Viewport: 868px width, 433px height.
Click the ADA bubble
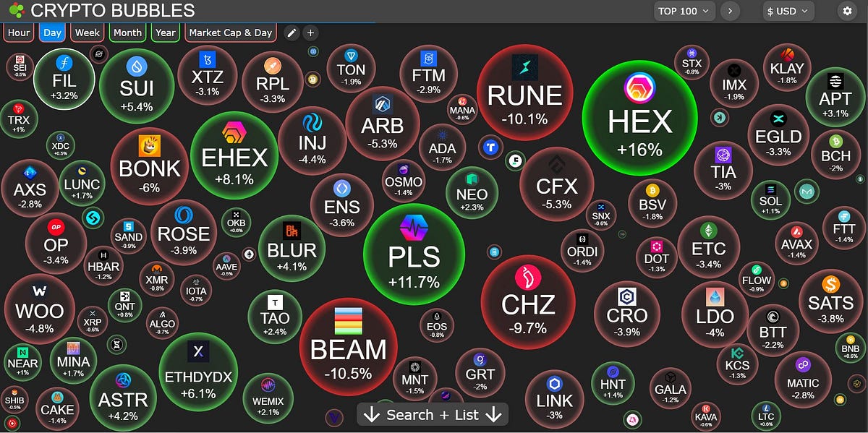click(443, 146)
